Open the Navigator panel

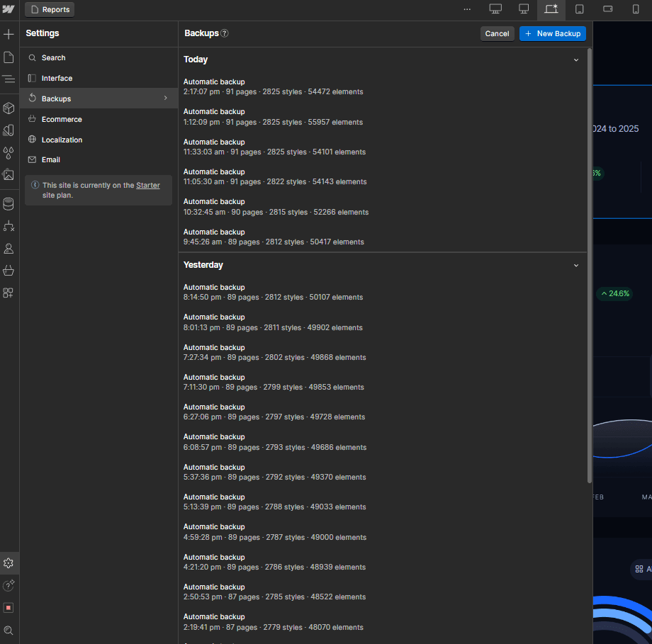(x=9, y=79)
